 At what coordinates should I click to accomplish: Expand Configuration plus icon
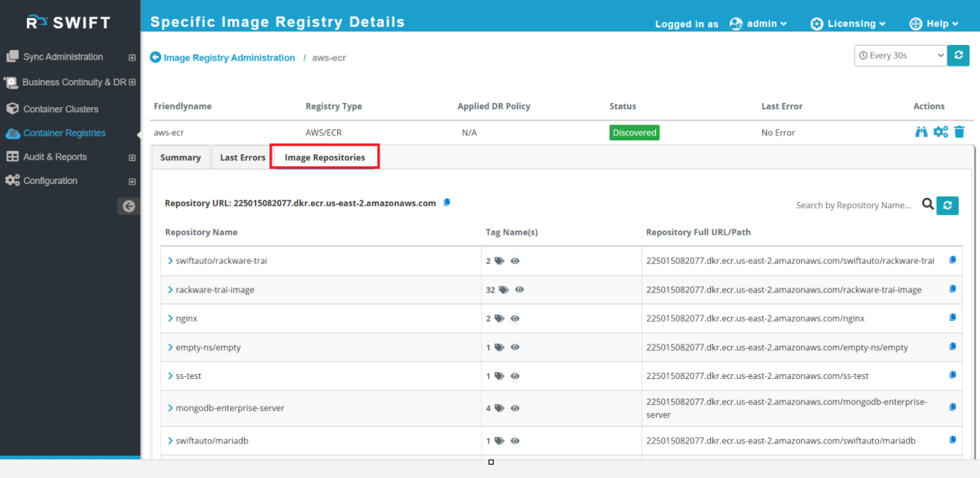click(x=132, y=181)
